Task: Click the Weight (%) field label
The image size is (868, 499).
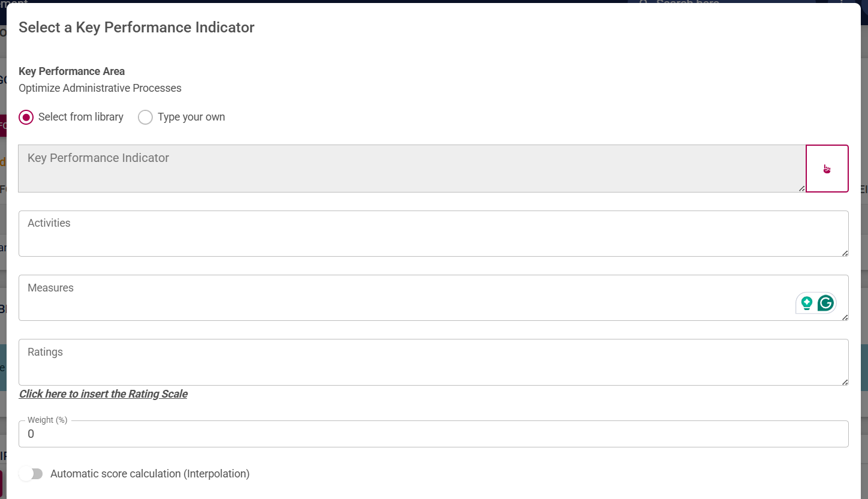Action: pos(47,420)
